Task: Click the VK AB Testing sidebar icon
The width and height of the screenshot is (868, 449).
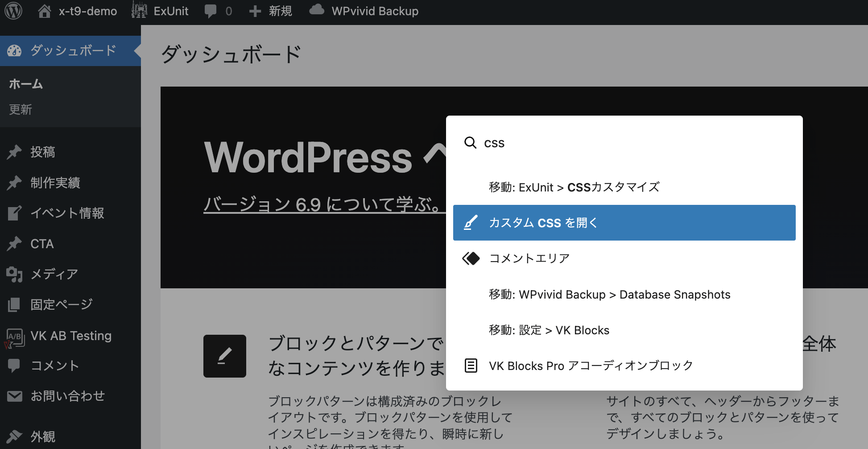Action: tap(14, 337)
